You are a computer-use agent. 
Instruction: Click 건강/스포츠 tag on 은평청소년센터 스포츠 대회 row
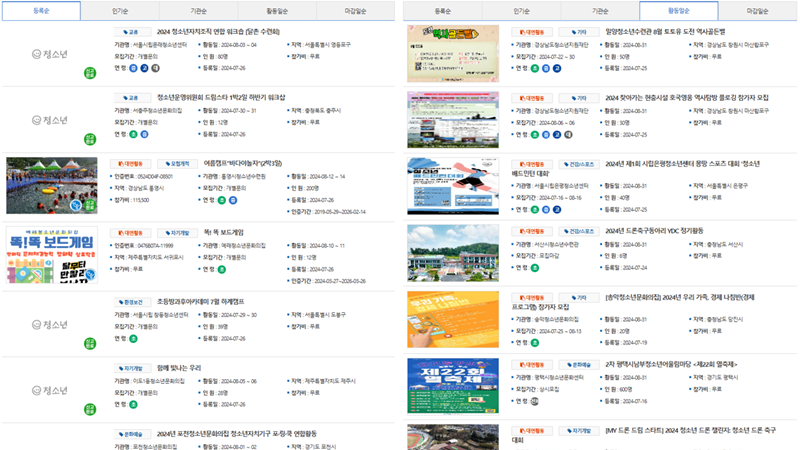pyautogui.click(x=579, y=164)
